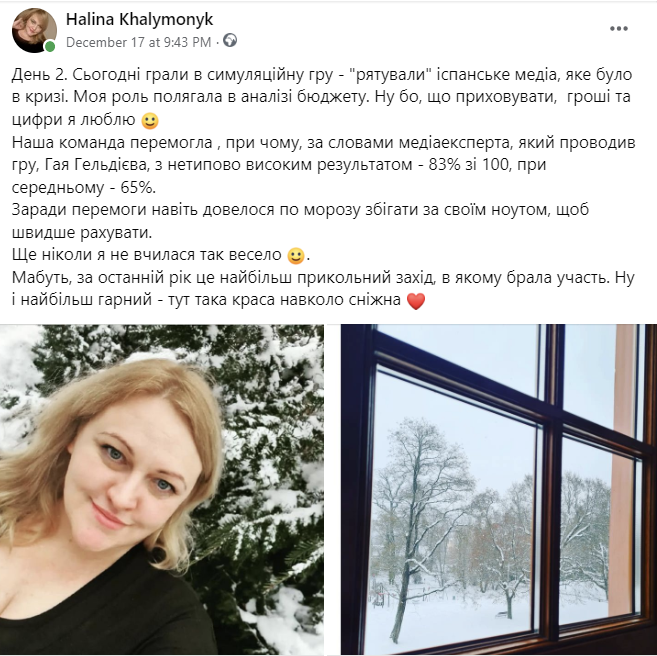Click the smiley emoji after 'люблю'
The height and width of the screenshot is (656, 657).
(x=150, y=121)
